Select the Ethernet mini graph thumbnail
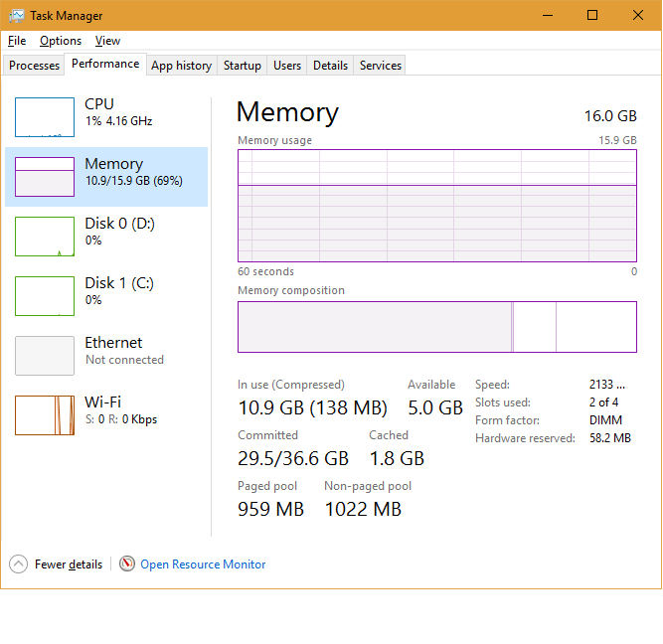Image resolution: width=663 pixels, height=644 pixels. [x=45, y=356]
